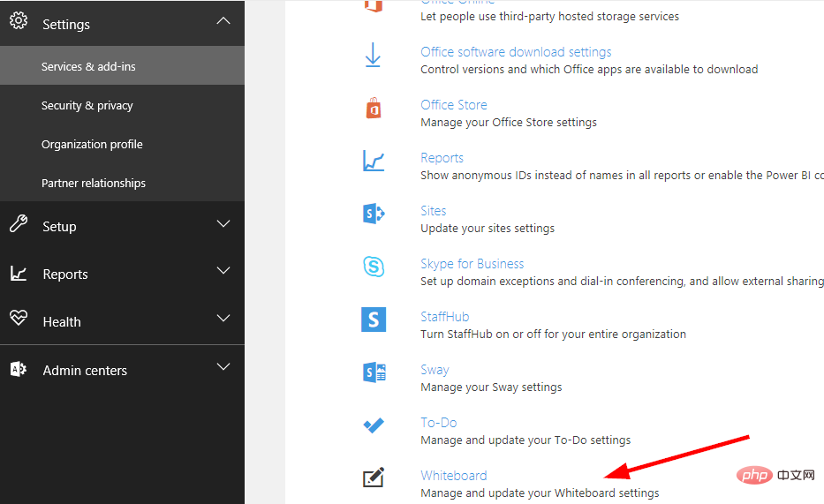The width and height of the screenshot is (824, 504).
Task: Click 'Show anonymous IDs instead of names' text
Action: 623,176
